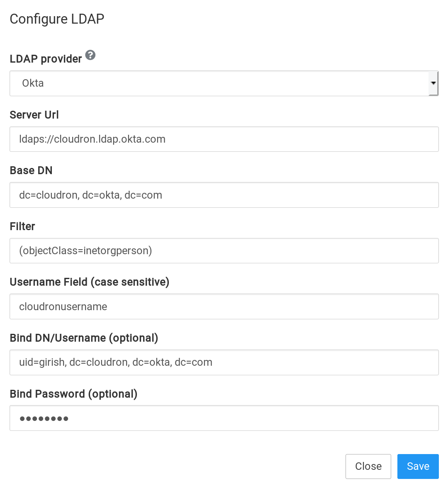Viewport: 448px width, 486px height.
Task: Click the Bind DN/Username input field
Action: (224, 362)
